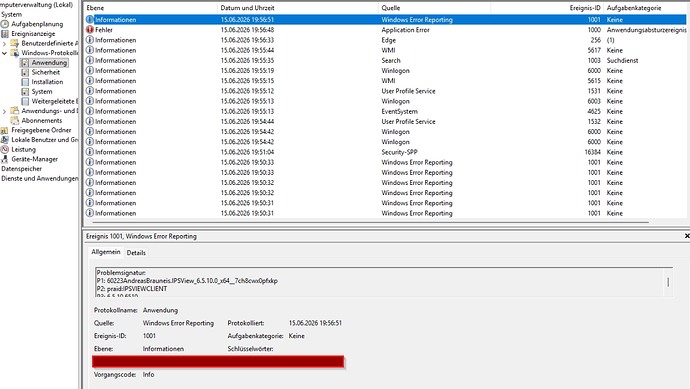Click the description box vertical scrollbar
Viewport: 690px width, 389px height.
pyautogui.click(x=668, y=282)
